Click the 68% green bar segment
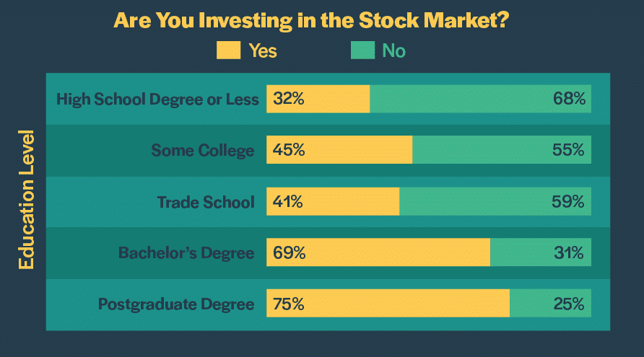 [x=480, y=99]
